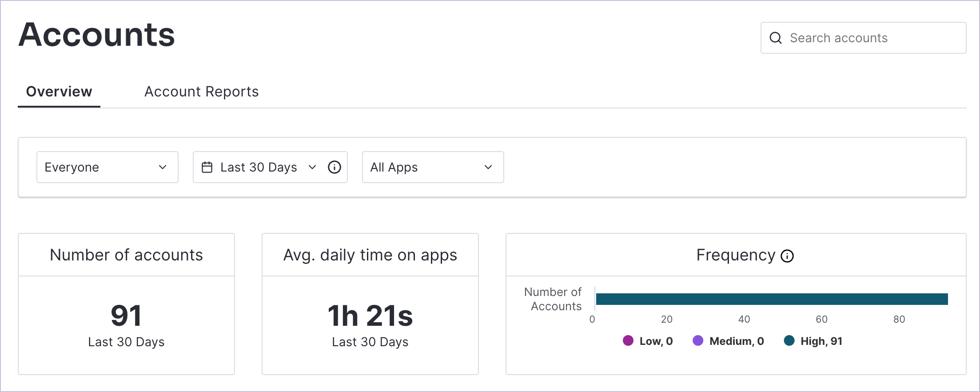Open the Account Reports tab
The height and width of the screenshot is (392, 980).
(x=201, y=92)
